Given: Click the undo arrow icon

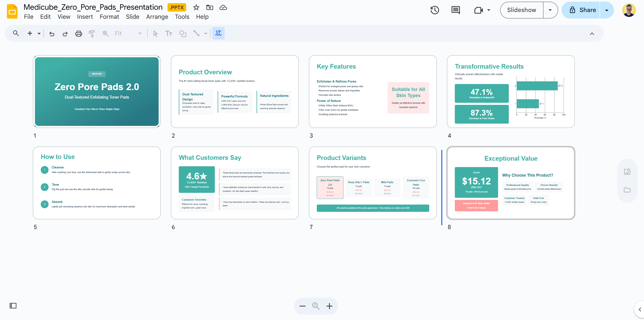Looking at the screenshot, I should (52, 33).
